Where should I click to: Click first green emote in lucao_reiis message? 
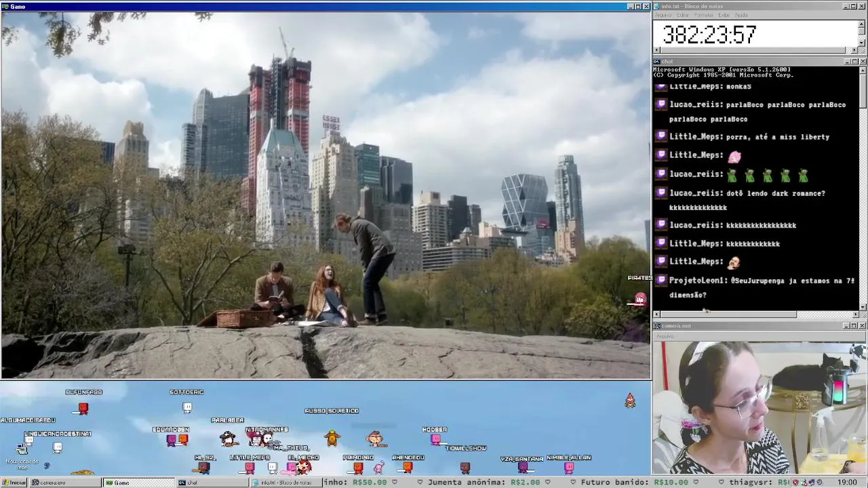point(732,176)
